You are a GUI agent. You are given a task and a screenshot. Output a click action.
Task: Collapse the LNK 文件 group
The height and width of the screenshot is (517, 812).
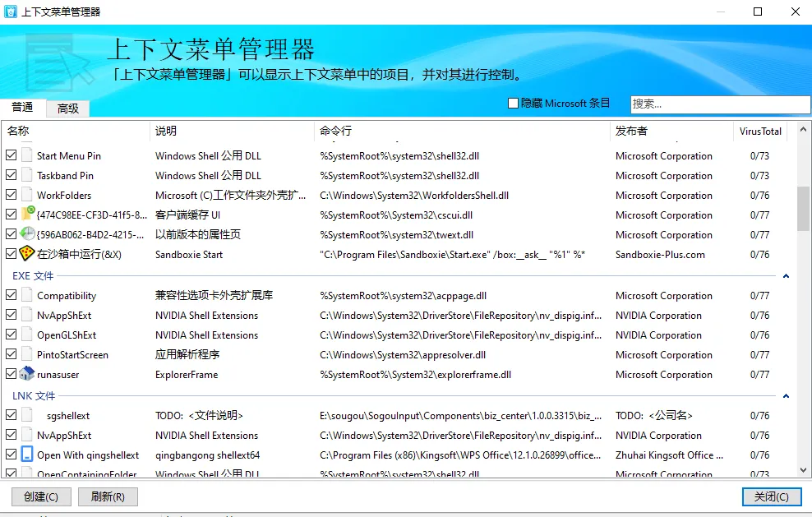786,396
